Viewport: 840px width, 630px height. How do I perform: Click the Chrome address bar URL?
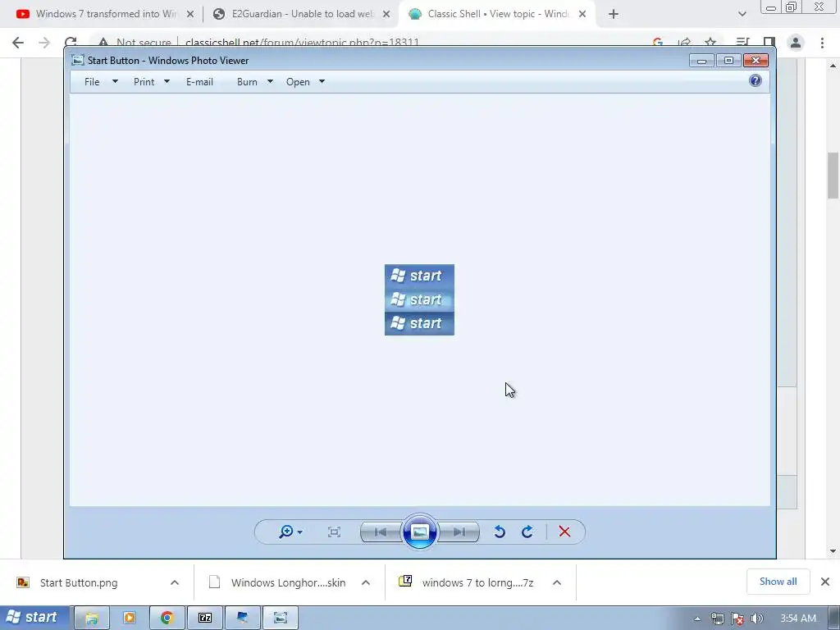click(302, 43)
